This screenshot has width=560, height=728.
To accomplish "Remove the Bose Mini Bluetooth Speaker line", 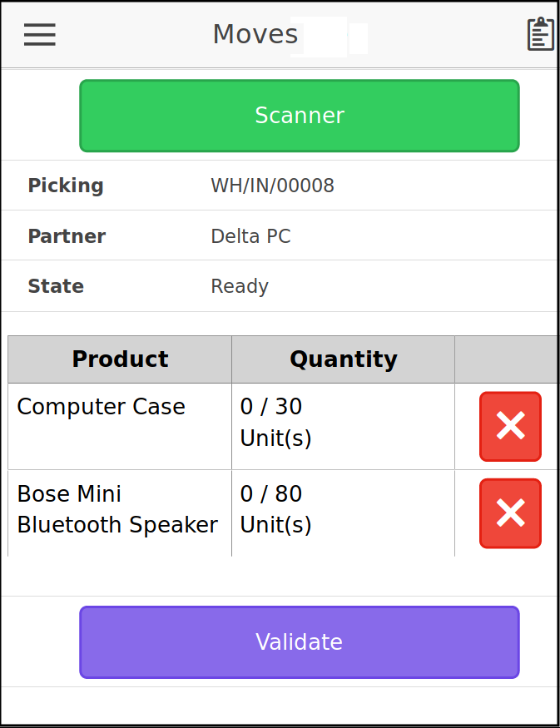I will [510, 513].
